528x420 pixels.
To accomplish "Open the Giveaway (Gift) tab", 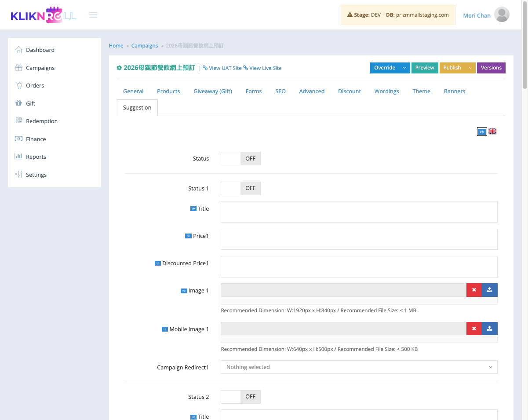I will click(213, 91).
